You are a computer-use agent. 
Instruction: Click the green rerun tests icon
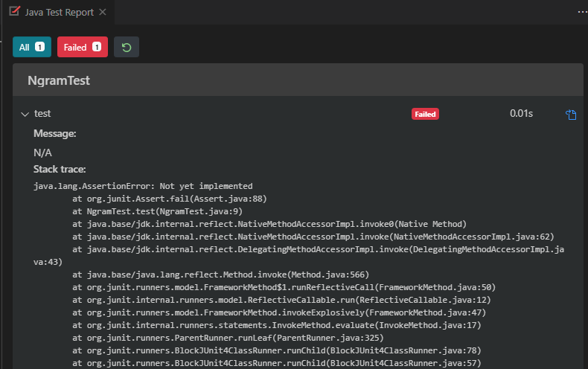[127, 47]
